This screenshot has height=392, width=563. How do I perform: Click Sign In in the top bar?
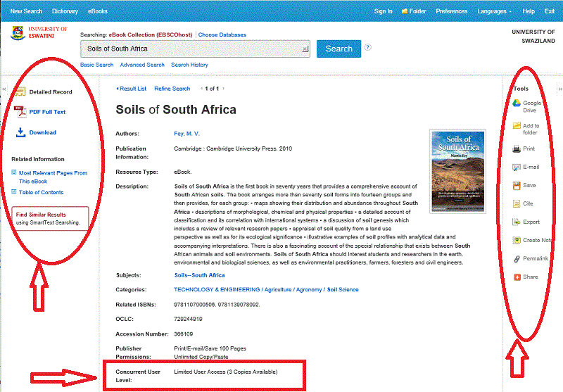point(383,11)
